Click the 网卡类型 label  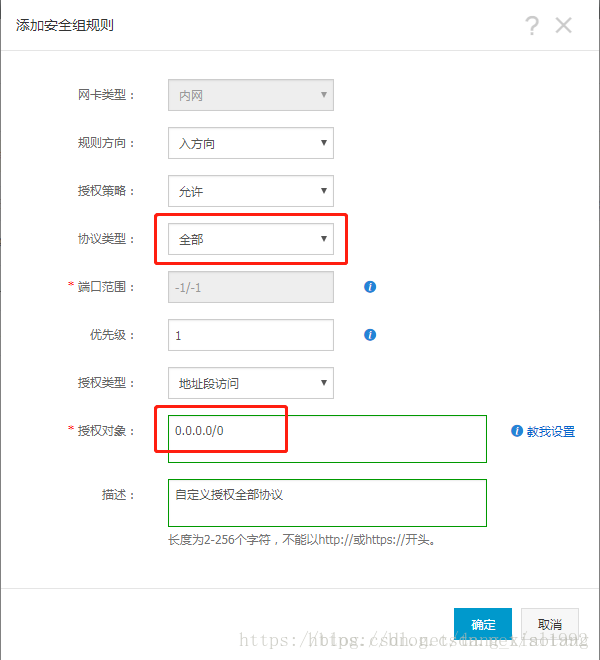[106, 95]
